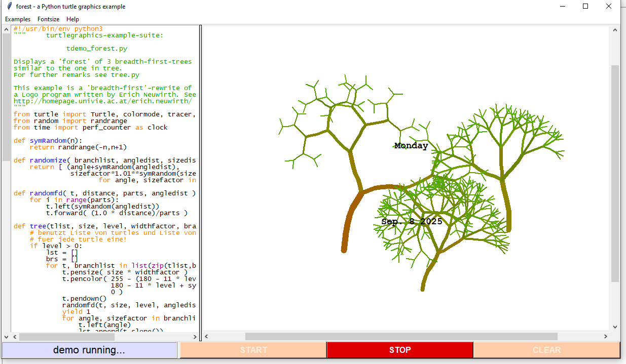
Task: Click the feather app icon in title bar
Action: (9, 7)
